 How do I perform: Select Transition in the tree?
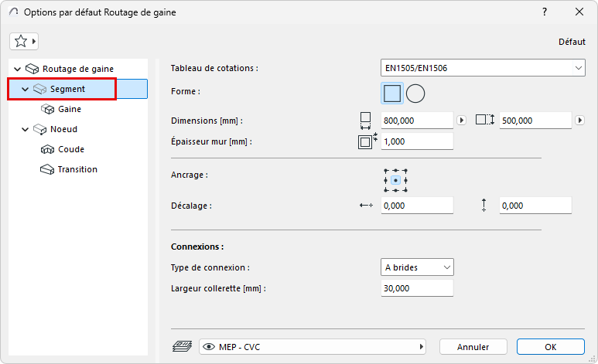77,170
